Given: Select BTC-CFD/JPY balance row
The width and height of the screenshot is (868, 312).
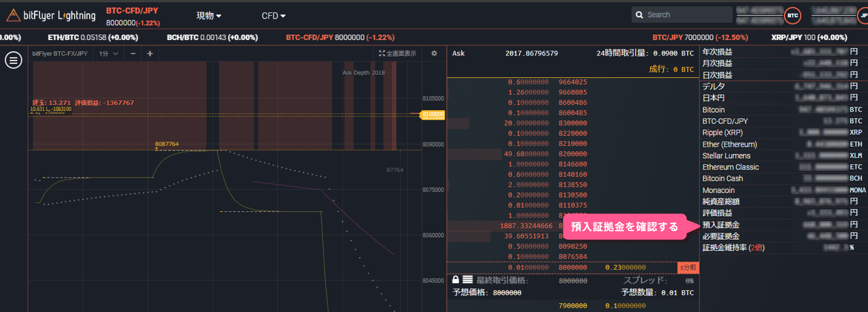Looking at the screenshot, I should pos(783,121).
